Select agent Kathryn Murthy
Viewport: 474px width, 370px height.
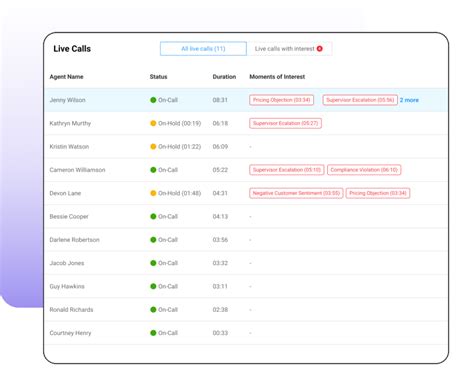(x=70, y=123)
